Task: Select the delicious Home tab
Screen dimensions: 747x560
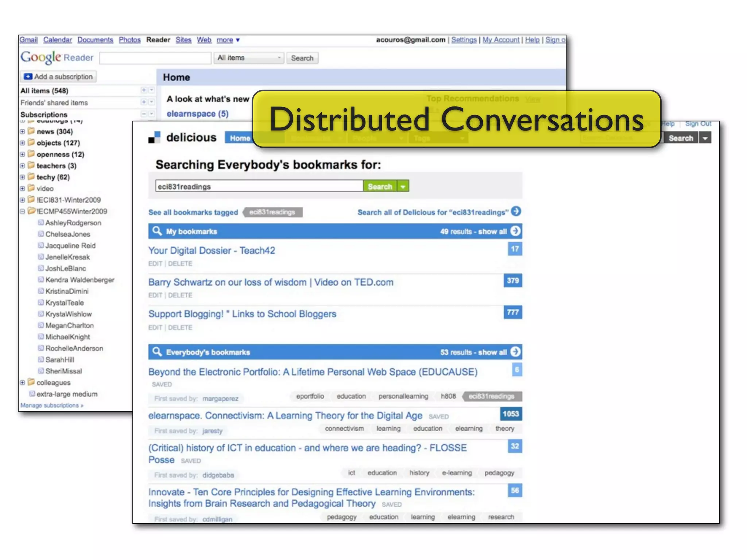Action: point(240,138)
